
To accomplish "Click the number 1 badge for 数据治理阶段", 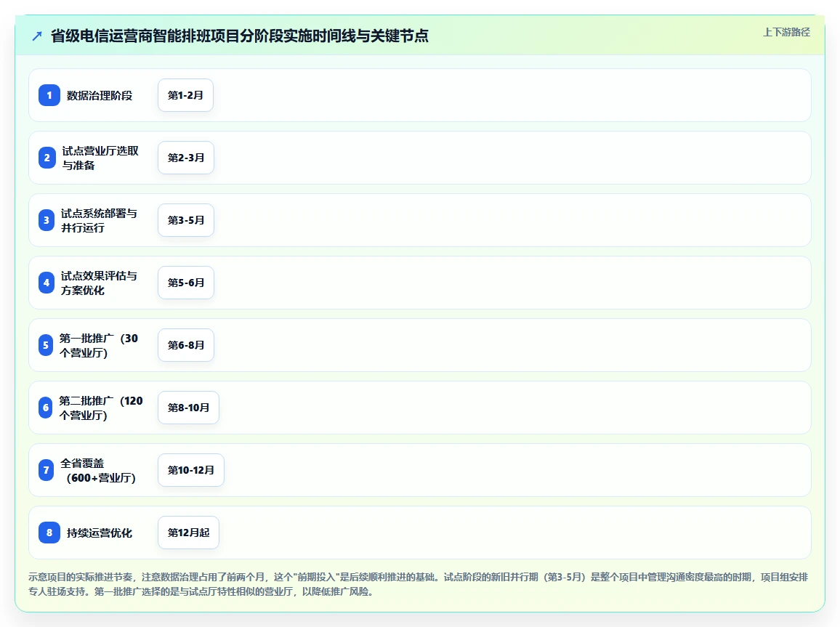I will coord(49,95).
